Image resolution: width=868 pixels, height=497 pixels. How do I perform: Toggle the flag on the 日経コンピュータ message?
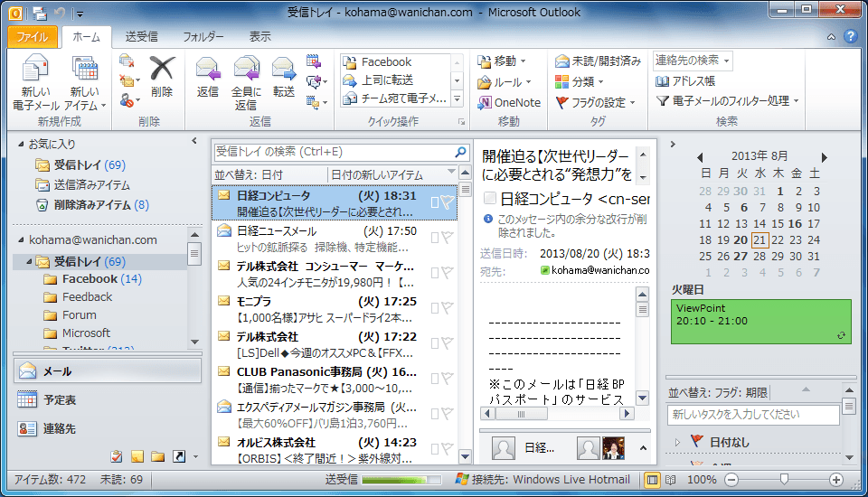click(x=448, y=202)
